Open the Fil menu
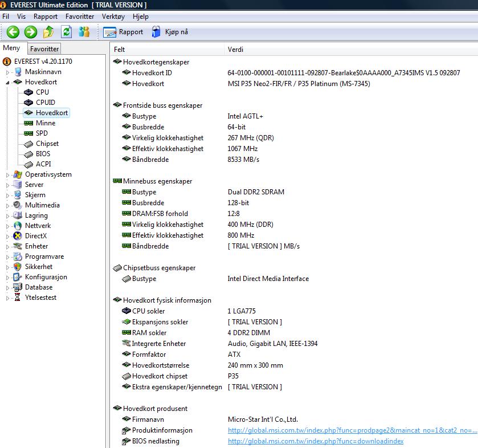 (x=6, y=17)
